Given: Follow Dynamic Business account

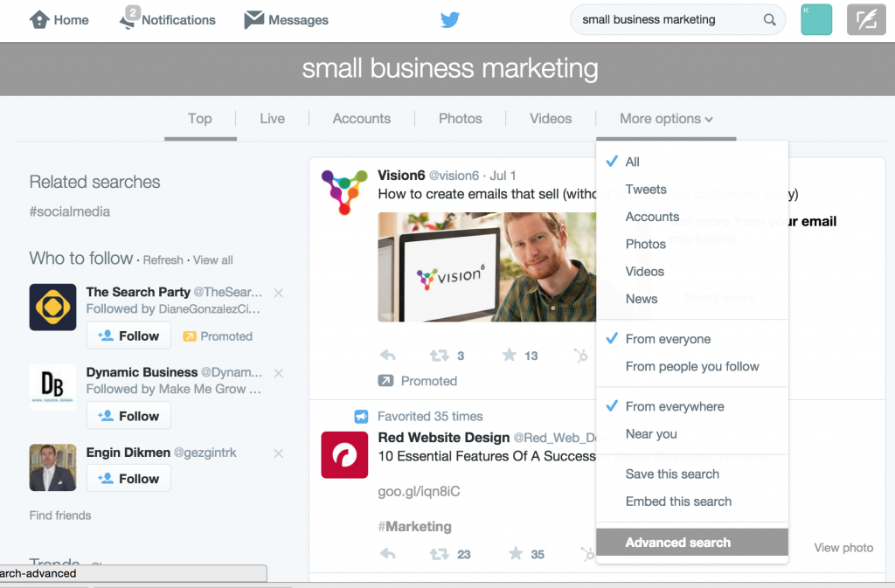Looking at the screenshot, I should (x=128, y=416).
